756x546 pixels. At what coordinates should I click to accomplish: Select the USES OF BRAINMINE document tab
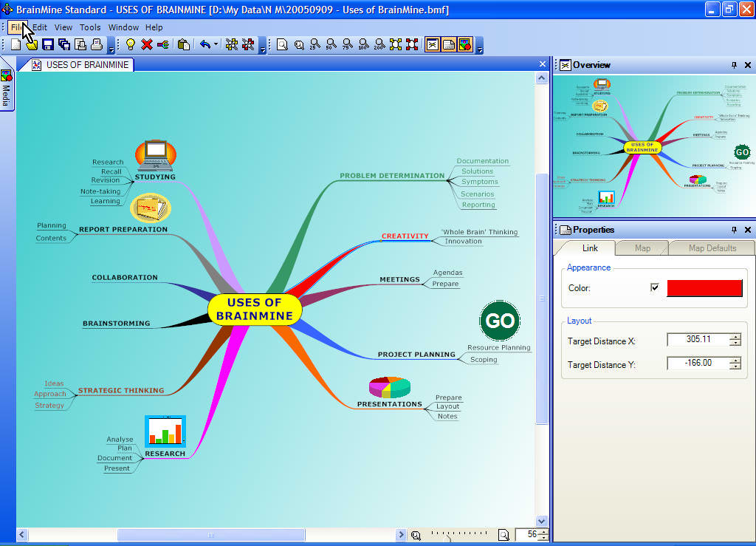(x=82, y=64)
